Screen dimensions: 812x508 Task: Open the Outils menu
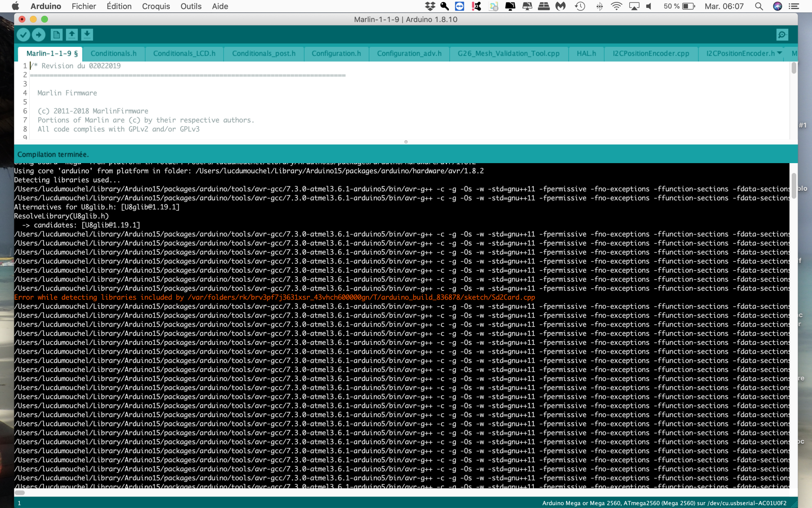(x=191, y=6)
